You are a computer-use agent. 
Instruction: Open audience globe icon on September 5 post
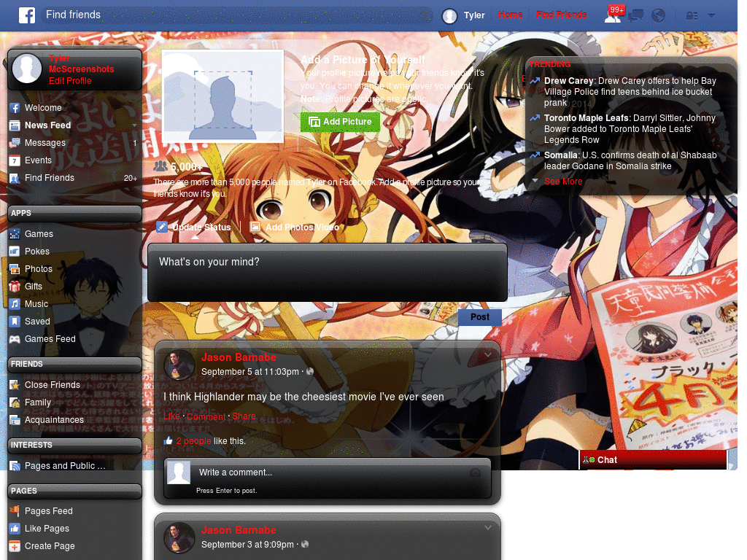click(309, 371)
